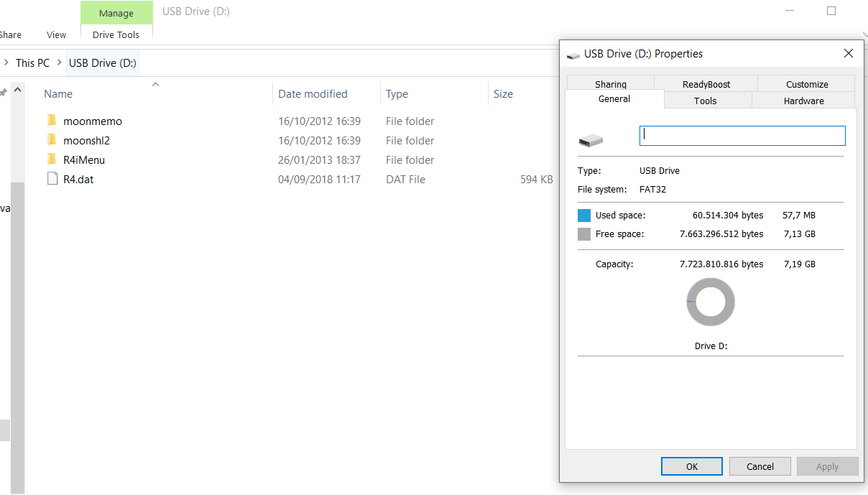Click Cancel in the Properties dialog
The height and width of the screenshot is (495, 868).
pyautogui.click(x=760, y=466)
